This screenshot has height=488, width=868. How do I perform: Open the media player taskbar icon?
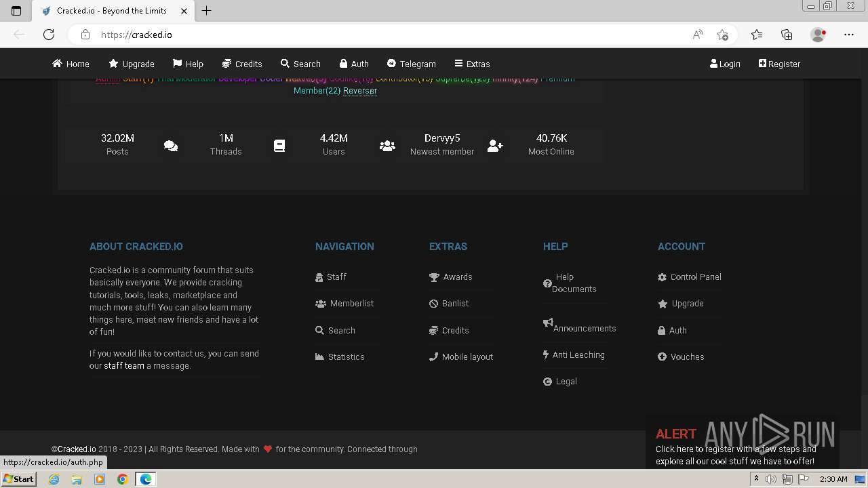coord(100,479)
